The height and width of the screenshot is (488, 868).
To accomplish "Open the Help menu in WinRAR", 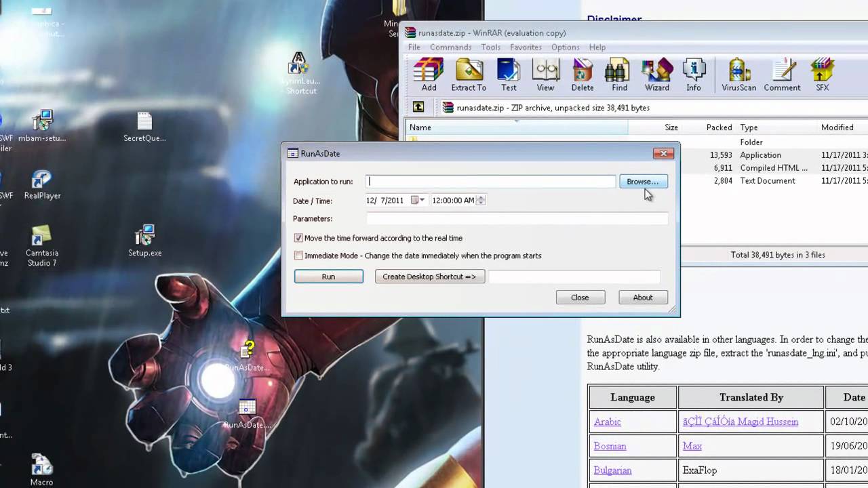I will tap(597, 47).
